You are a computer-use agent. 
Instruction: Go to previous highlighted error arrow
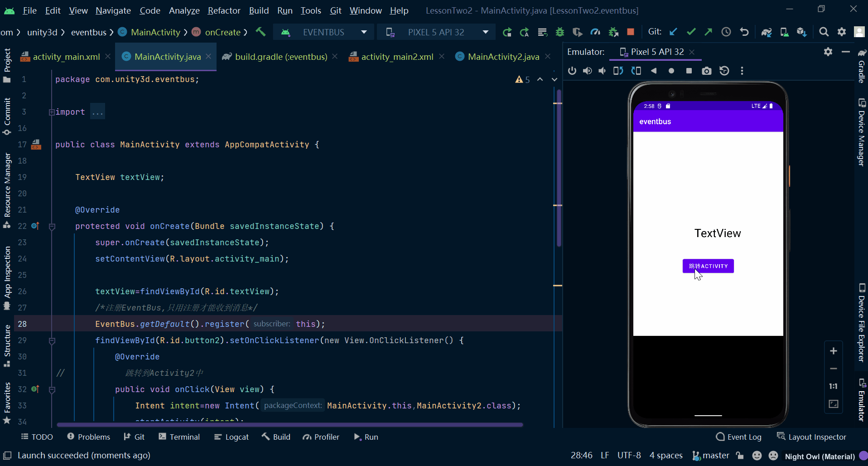pyautogui.click(x=540, y=79)
